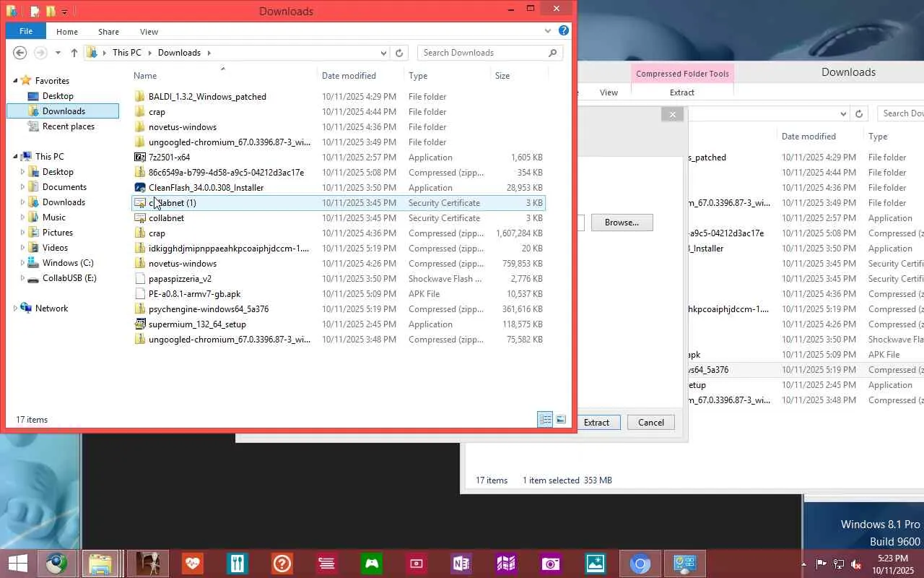Select the collabnet (1) certificate file

338,203
